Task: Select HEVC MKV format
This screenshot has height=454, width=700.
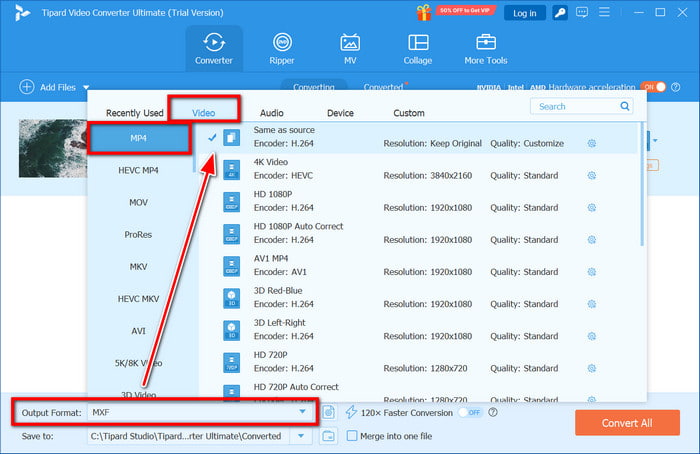Action: tap(138, 299)
